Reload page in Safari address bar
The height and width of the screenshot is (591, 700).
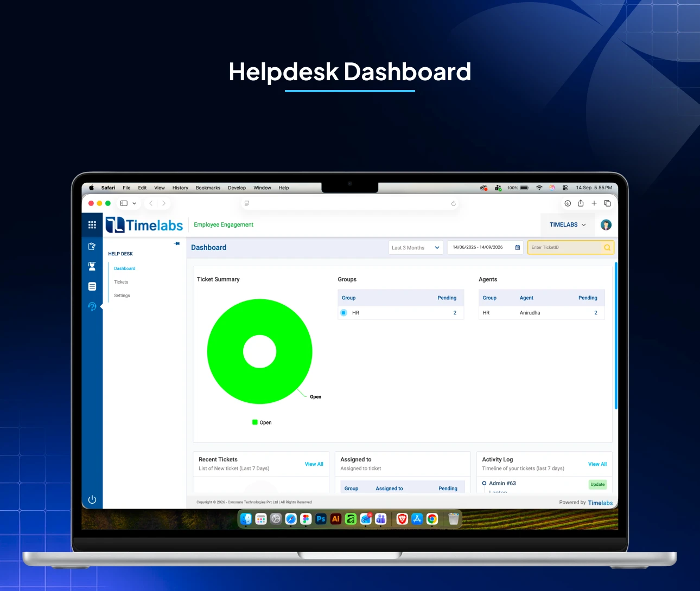(454, 203)
